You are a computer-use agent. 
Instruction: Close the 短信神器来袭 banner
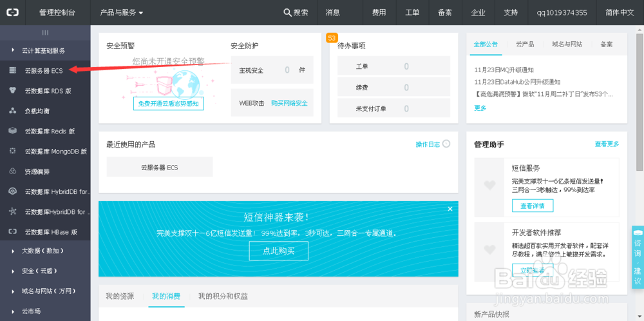click(450, 209)
